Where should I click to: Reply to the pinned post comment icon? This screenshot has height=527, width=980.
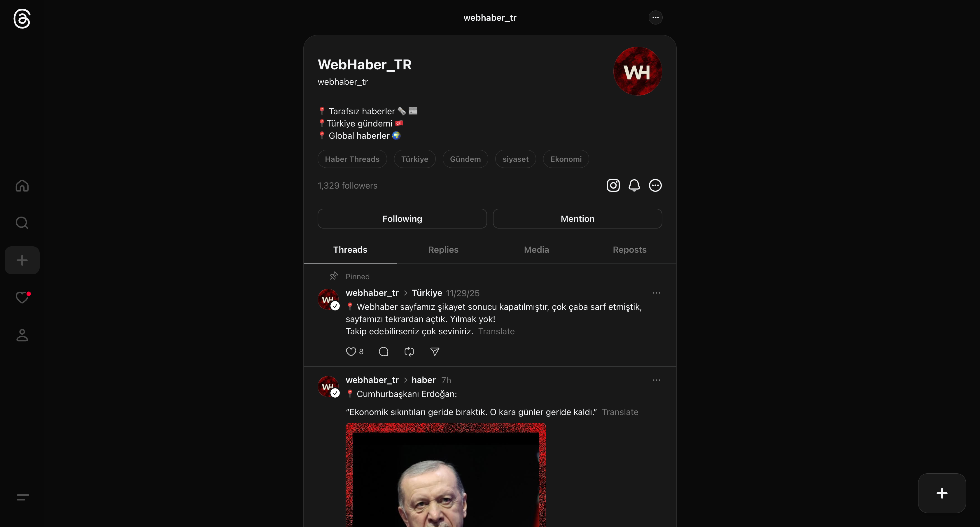point(384,352)
